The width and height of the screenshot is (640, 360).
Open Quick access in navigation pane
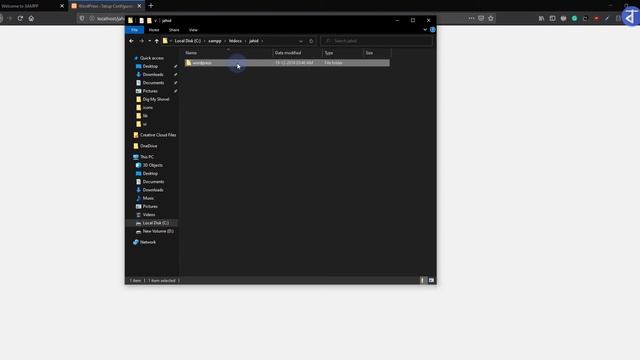(151, 58)
